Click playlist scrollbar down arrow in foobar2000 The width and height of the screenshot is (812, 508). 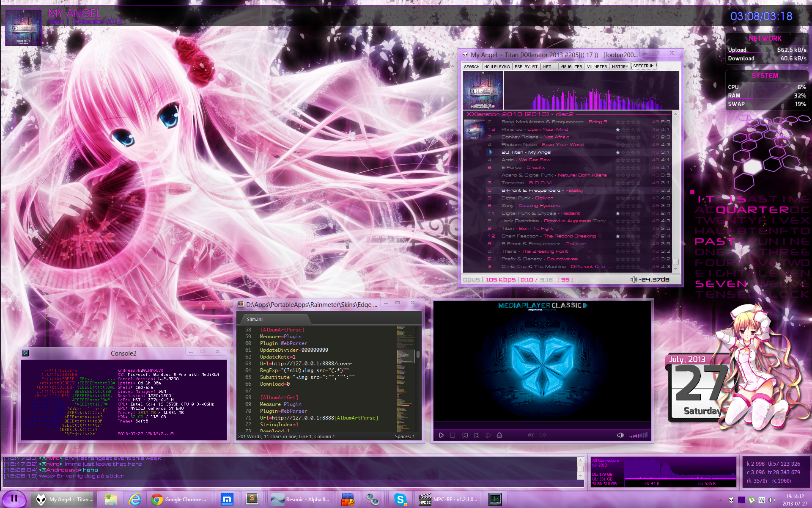pos(675,269)
